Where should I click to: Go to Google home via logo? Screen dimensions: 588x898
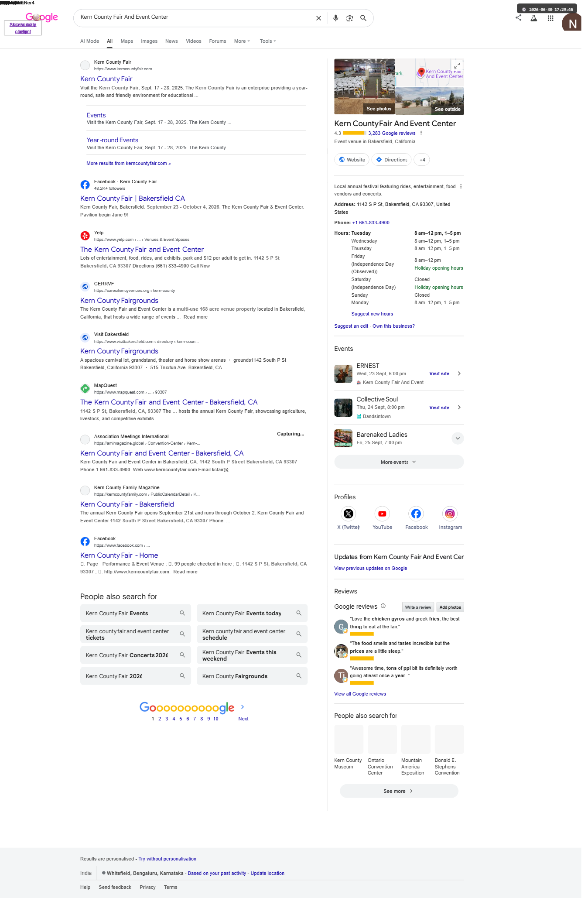click(x=42, y=17)
